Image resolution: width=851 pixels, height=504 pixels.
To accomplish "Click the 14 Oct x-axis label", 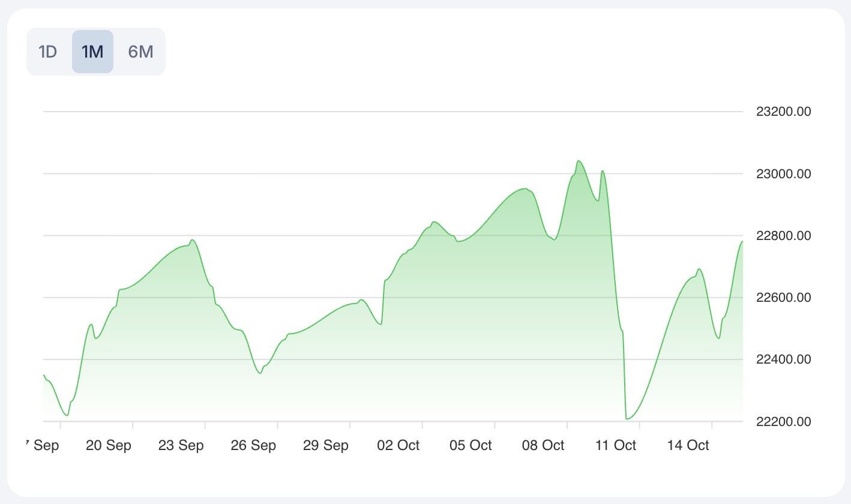I will 688,445.
